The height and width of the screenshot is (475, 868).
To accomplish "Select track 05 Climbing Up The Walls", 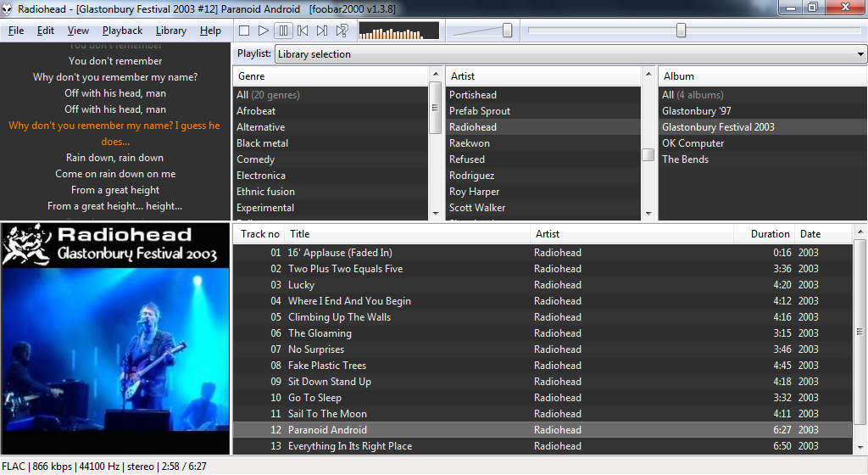I will [542, 317].
